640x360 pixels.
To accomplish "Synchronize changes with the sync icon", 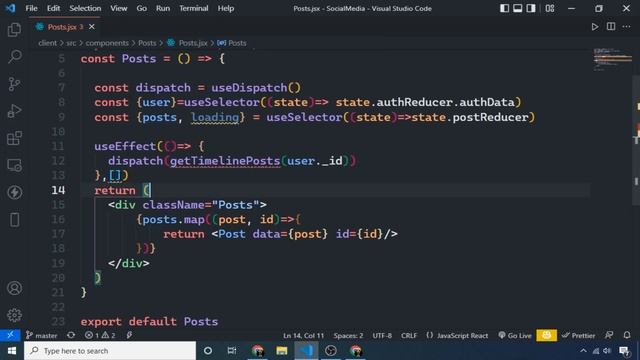I will 71,335.
